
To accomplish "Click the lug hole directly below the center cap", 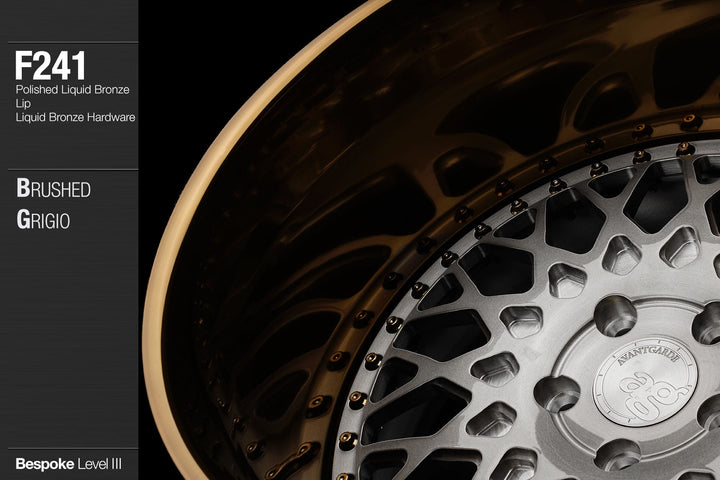I will click(x=614, y=453).
